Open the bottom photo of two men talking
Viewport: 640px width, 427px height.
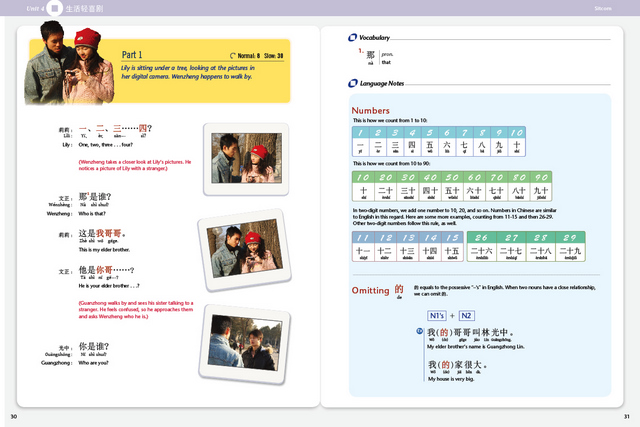[x=245, y=345]
